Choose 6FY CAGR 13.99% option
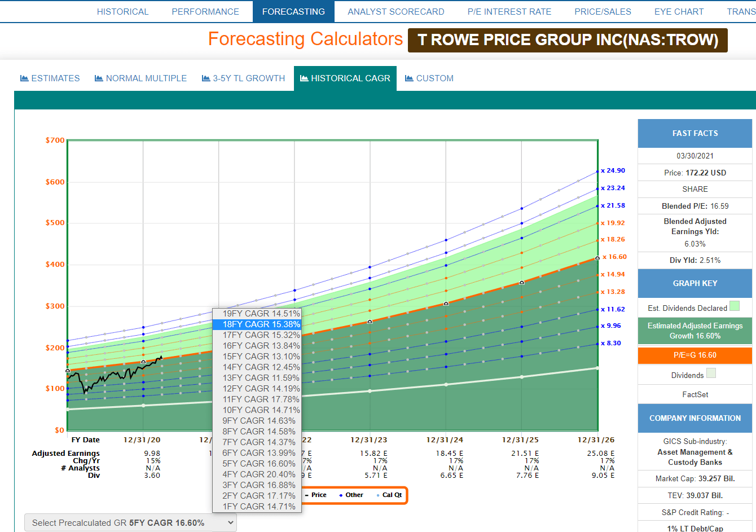This screenshot has width=756, height=532. pos(257,453)
